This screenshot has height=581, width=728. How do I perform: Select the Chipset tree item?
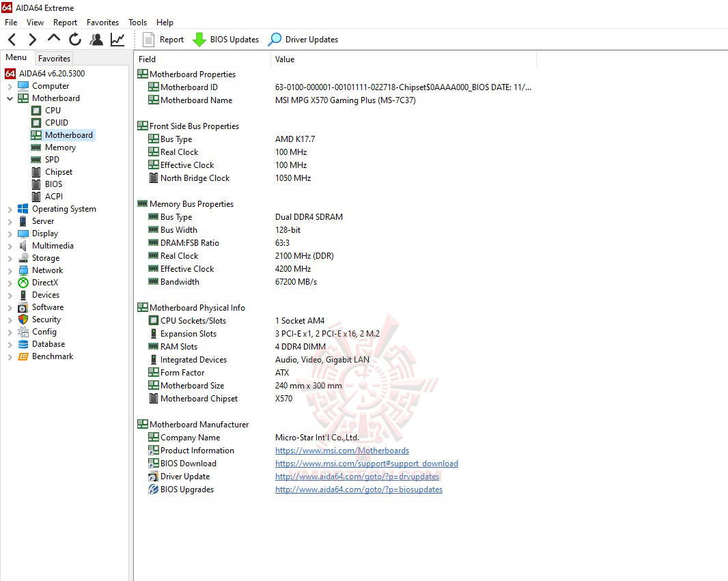(x=59, y=171)
